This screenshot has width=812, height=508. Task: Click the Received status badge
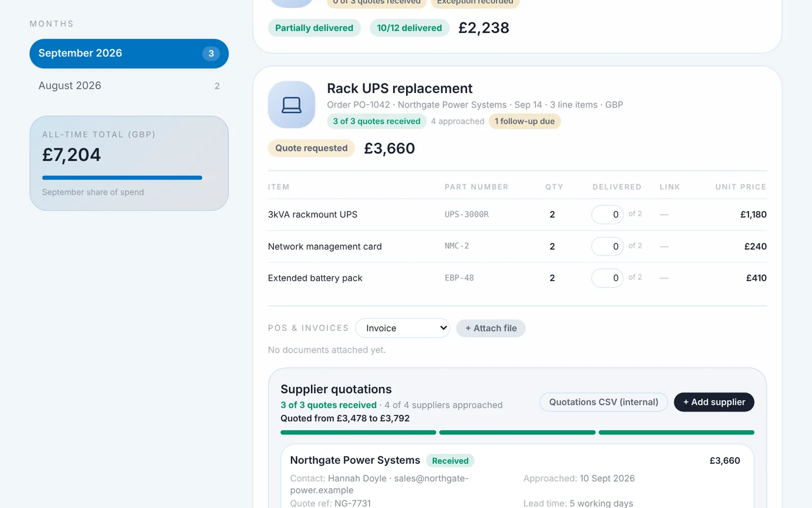pos(450,461)
